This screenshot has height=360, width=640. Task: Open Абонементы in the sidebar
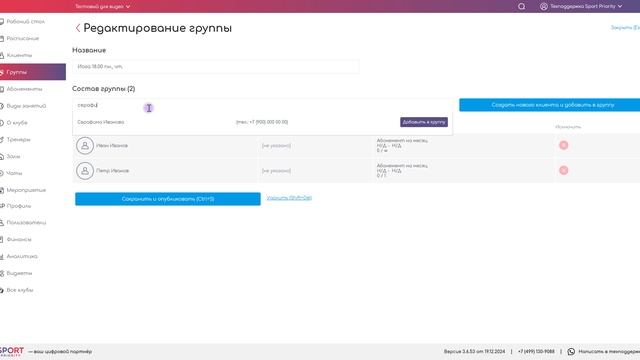24,89
